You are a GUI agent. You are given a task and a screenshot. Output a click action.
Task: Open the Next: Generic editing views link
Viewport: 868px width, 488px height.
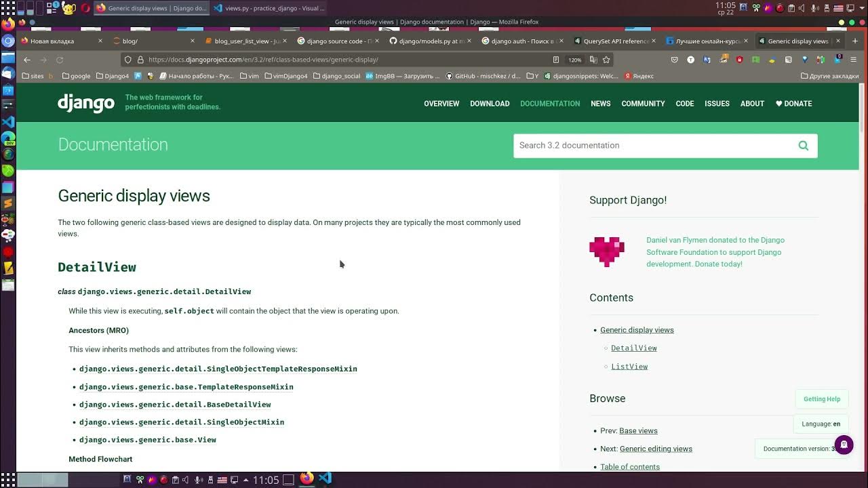pyautogui.click(x=656, y=449)
